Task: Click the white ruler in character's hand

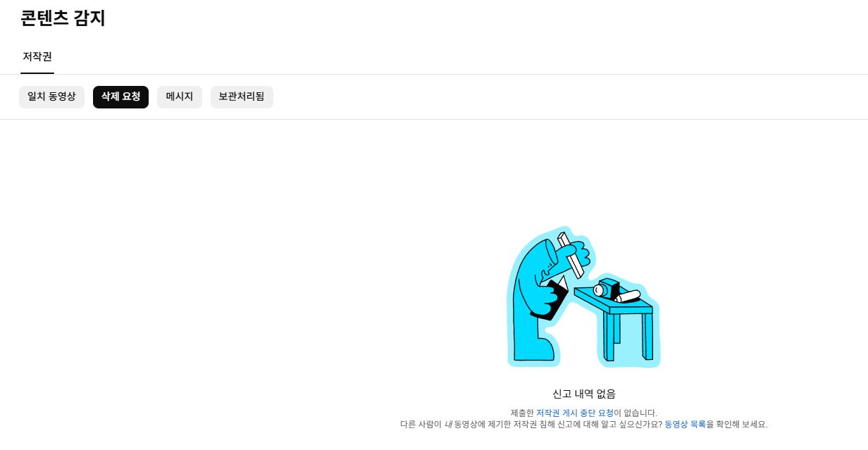Action: tap(570, 256)
